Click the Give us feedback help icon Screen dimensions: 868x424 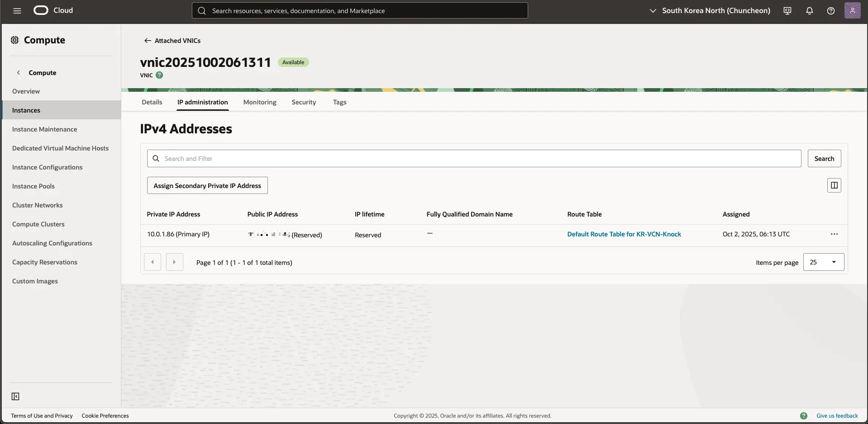804,415
